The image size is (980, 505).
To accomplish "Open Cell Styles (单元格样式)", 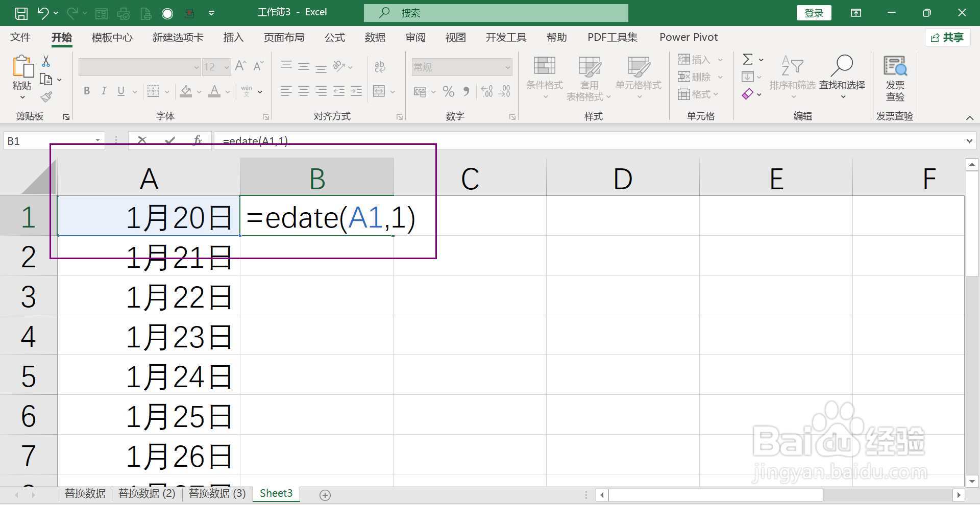I will click(639, 78).
